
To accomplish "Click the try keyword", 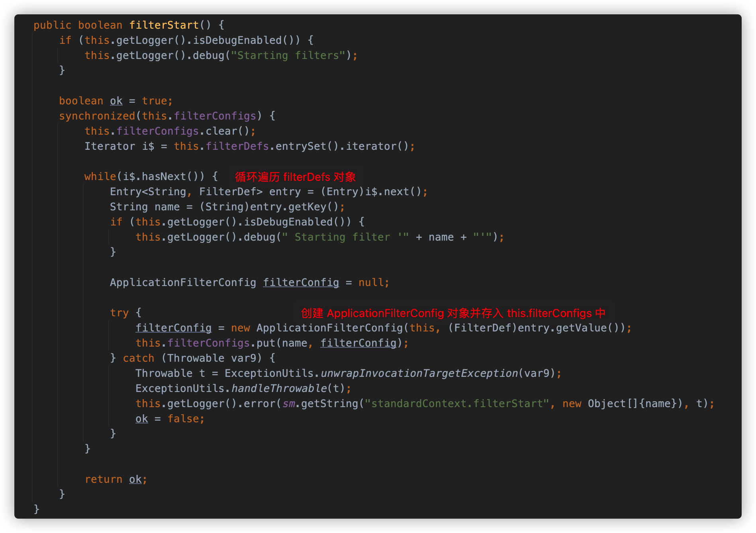I will [119, 313].
